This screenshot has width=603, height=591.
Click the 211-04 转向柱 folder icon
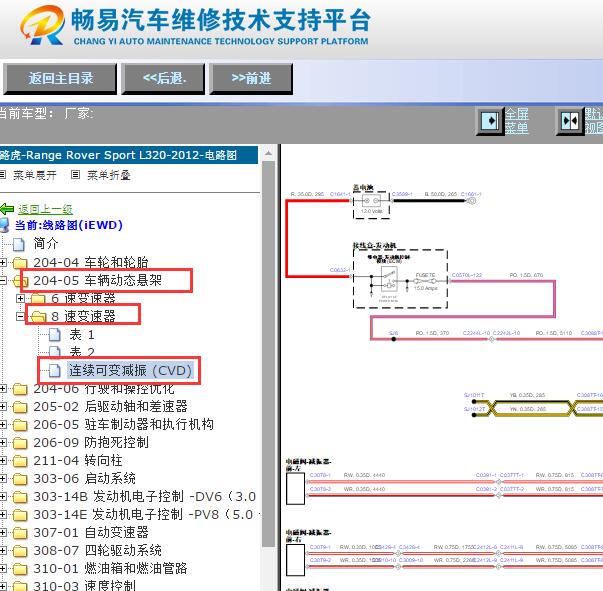(20, 461)
